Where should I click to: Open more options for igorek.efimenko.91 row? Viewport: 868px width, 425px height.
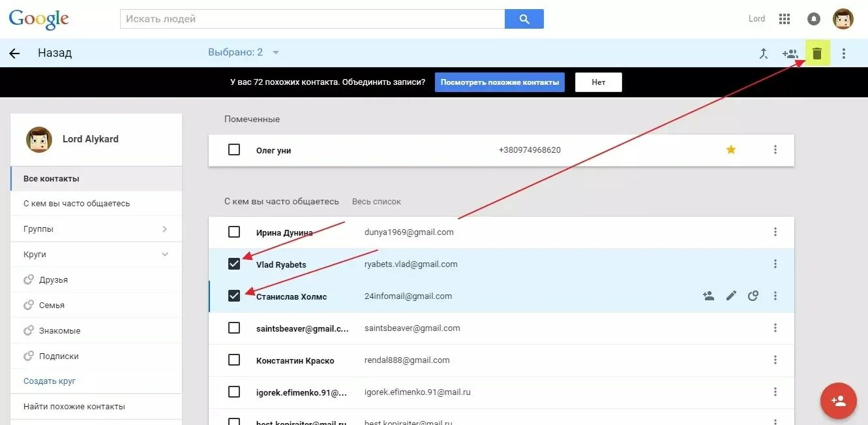[775, 392]
